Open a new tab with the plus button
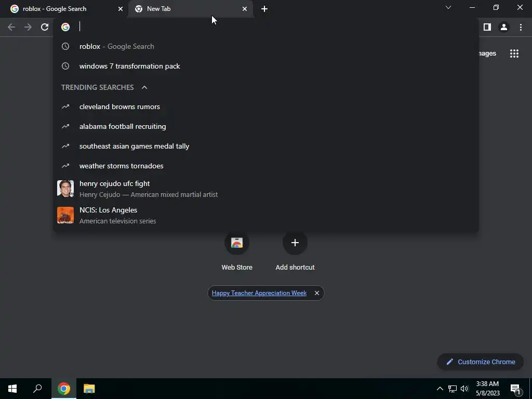This screenshot has width=532, height=399. coord(264,9)
